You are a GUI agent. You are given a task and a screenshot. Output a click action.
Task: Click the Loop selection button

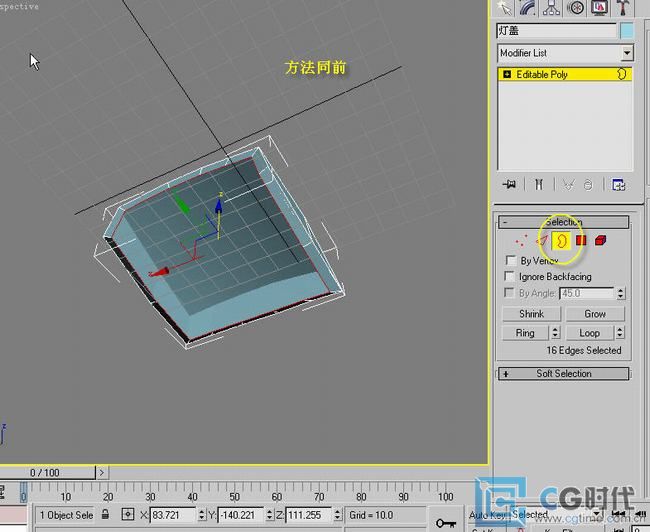[589, 333]
